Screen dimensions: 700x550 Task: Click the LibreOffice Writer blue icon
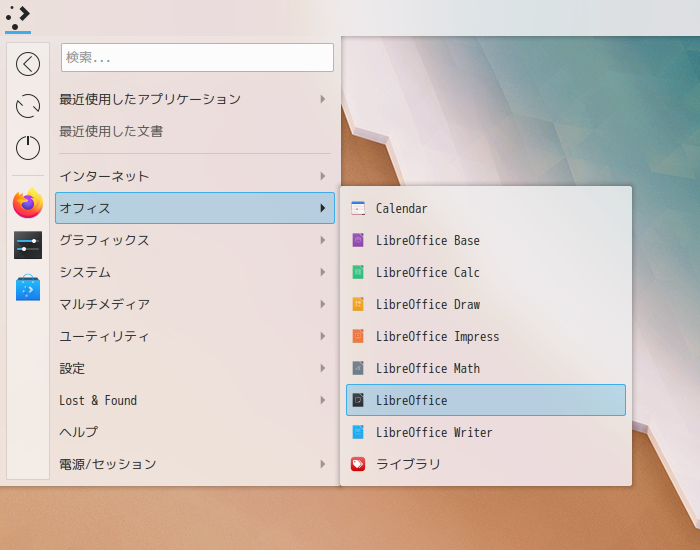click(x=358, y=432)
